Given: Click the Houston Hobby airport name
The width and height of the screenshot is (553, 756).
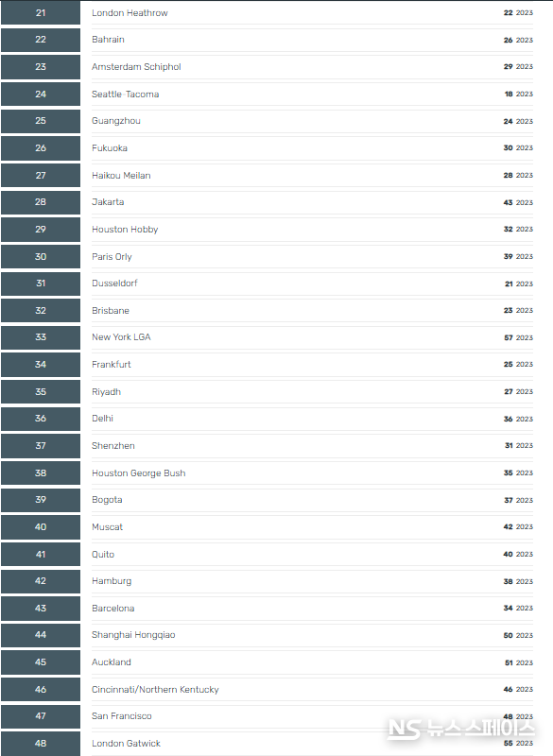Looking at the screenshot, I should [125, 230].
